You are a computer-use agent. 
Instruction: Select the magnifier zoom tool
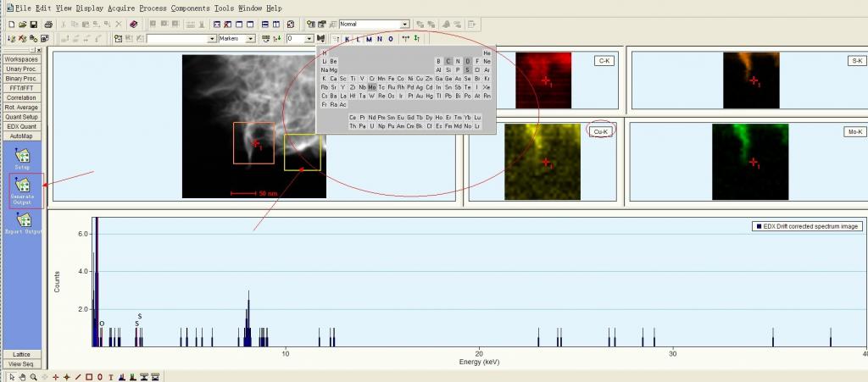tap(34, 376)
